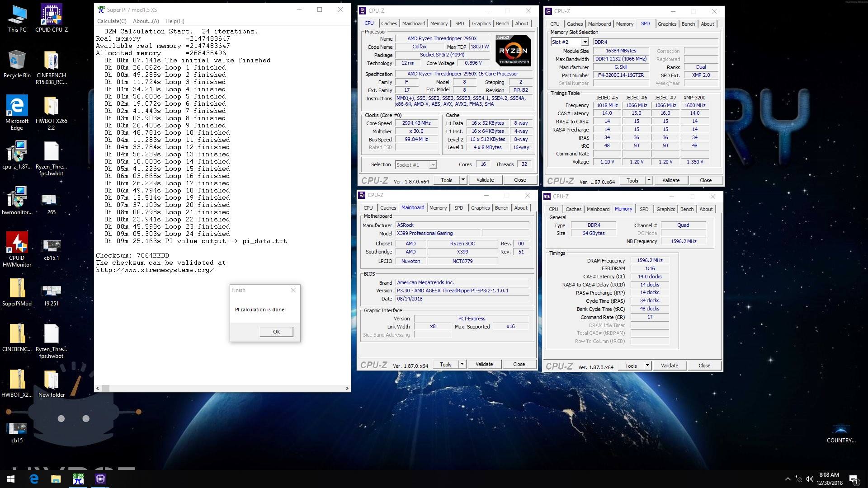Open the Recycle Bin icon

(x=17, y=64)
